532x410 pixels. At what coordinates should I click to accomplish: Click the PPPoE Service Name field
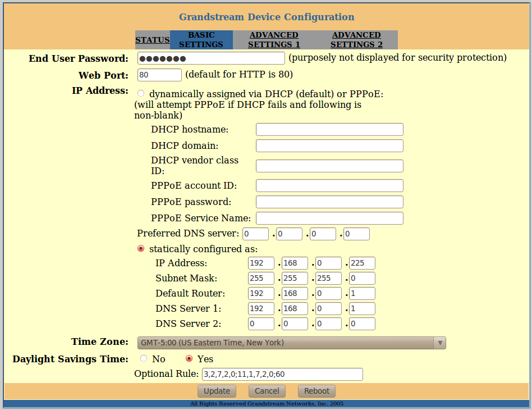coord(329,218)
